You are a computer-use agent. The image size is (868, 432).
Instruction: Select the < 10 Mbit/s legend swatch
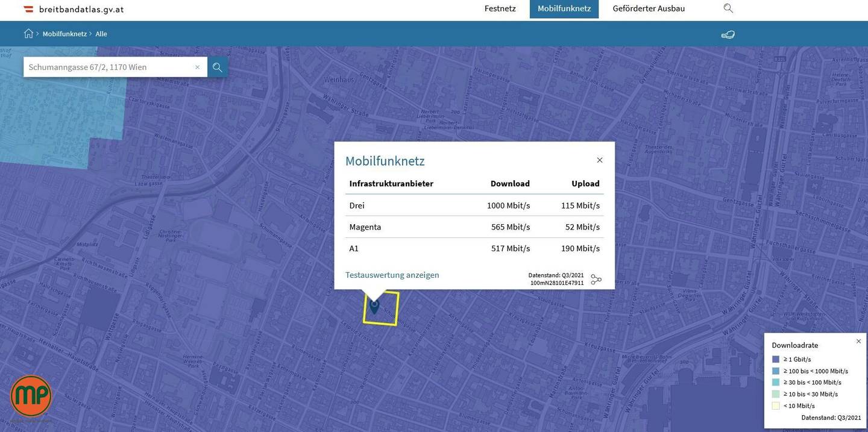[x=776, y=405]
